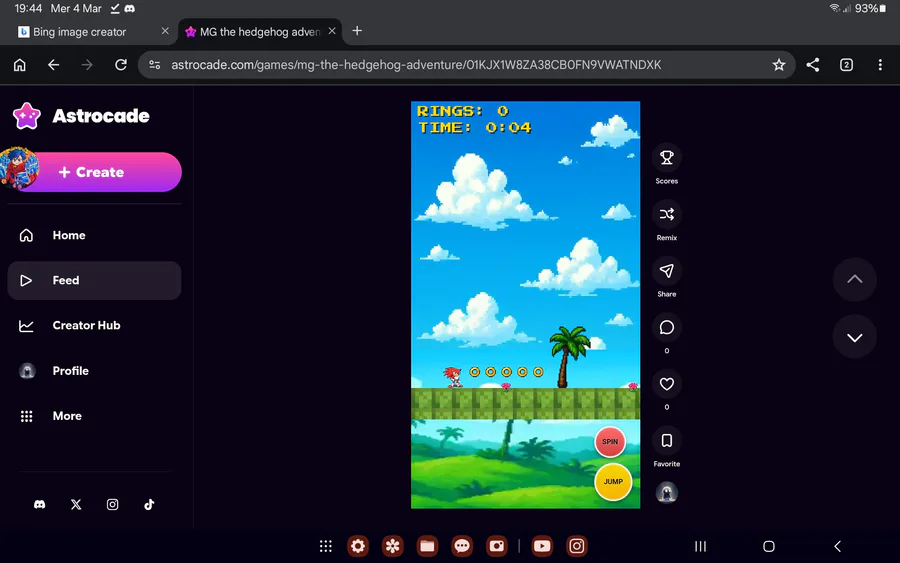Image resolution: width=900 pixels, height=563 pixels.
Task: Go forward in browser history
Action: (87, 65)
